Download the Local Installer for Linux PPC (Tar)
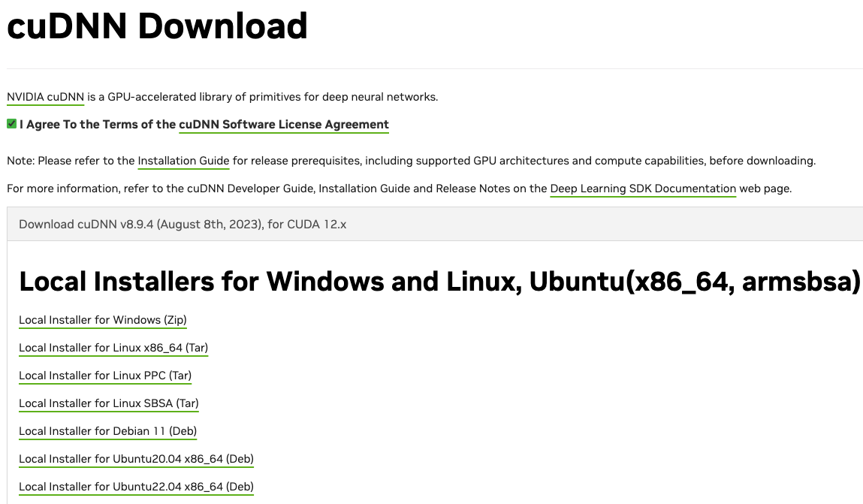The height and width of the screenshot is (504, 863). (104, 376)
